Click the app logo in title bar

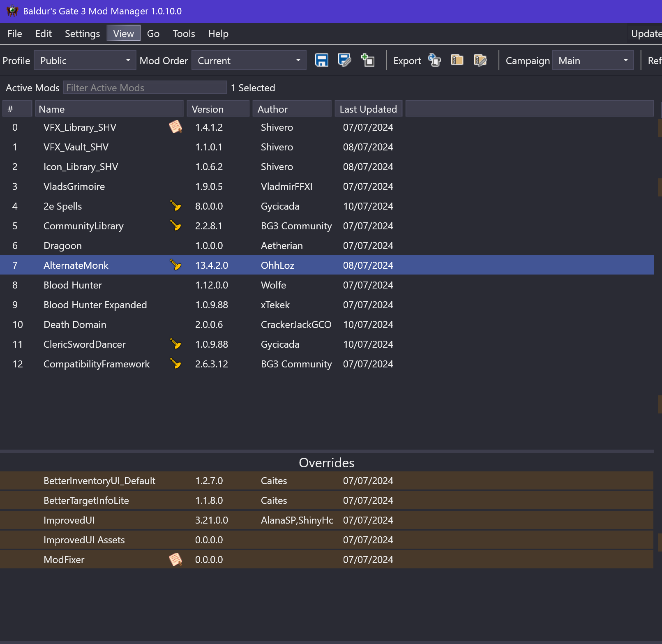click(x=12, y=11)
